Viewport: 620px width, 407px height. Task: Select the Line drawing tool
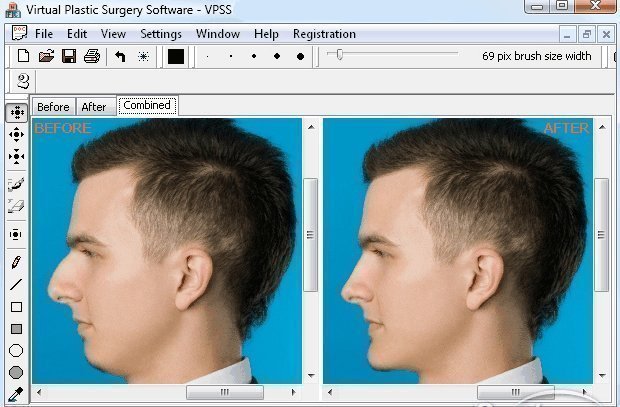(x=16, y=285)
